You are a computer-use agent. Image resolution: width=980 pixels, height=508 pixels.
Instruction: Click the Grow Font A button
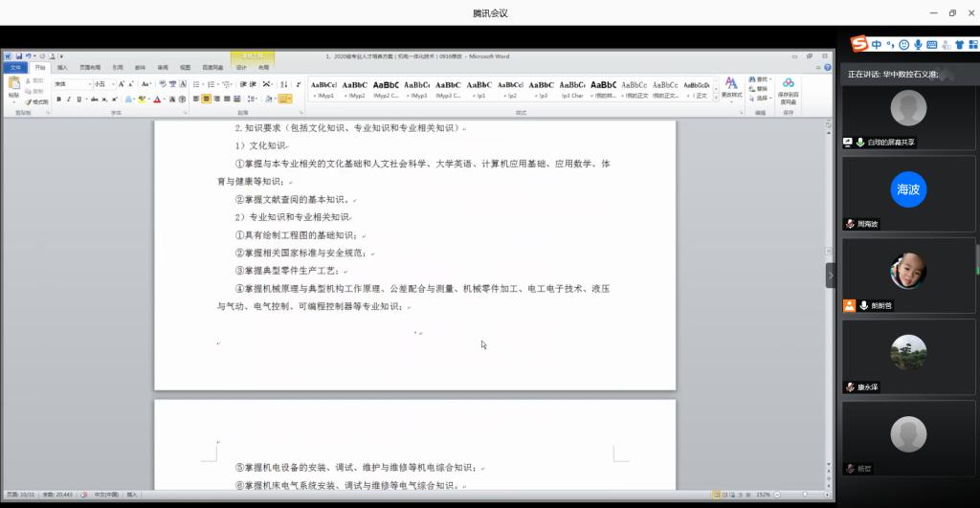(x=122, y=84)
